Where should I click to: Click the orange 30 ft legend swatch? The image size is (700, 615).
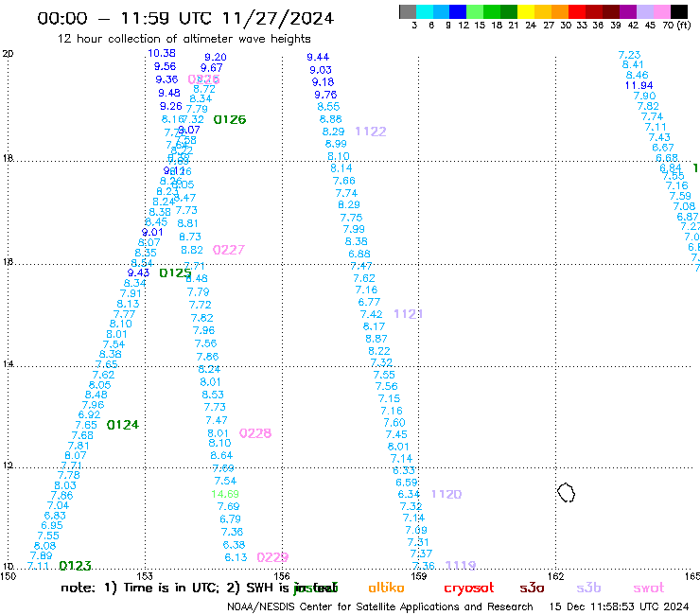pyautogui.click(x=560, y=11)
